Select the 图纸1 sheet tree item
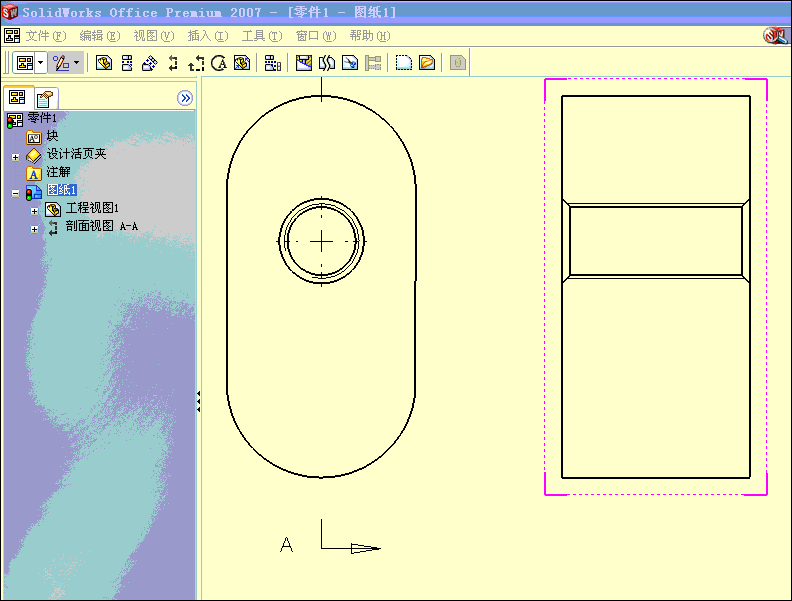The height and width of the screenshot is (601, 792). click(x=62, y=190)
